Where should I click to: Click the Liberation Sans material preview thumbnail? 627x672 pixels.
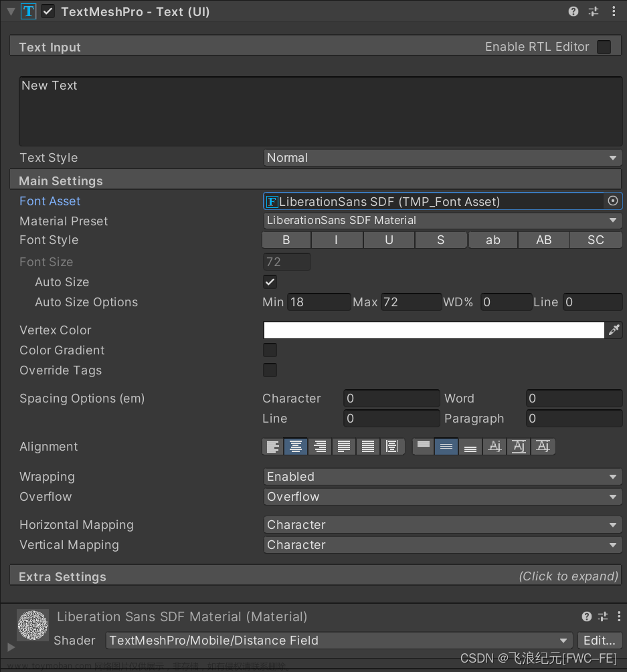coord(33,625)
